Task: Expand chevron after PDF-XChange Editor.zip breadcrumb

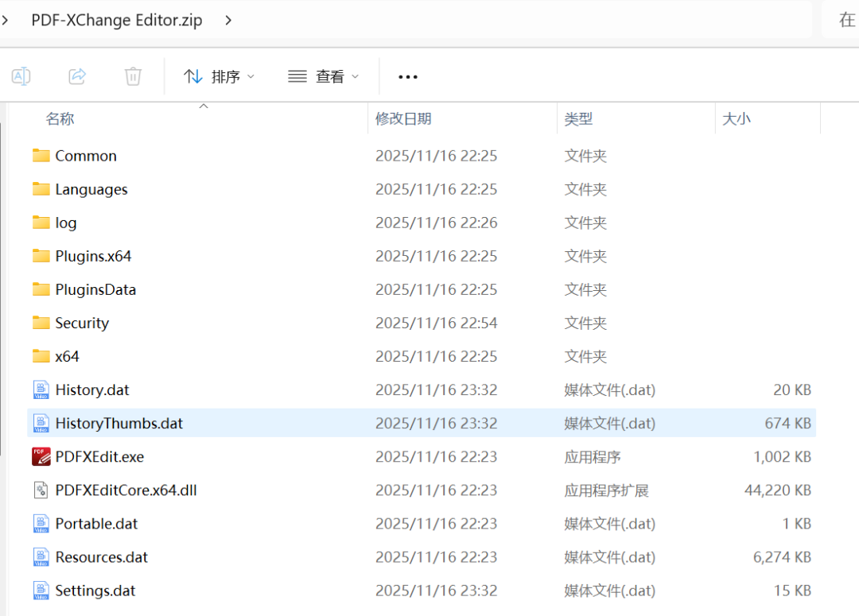Action: [228, 20]
